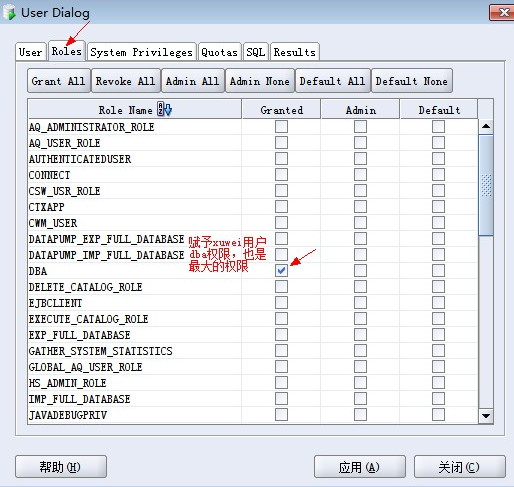Click the 关闭(C) close button
Image resolution: width=514 pixels, height=487 pixels.
tap(460, 467)
